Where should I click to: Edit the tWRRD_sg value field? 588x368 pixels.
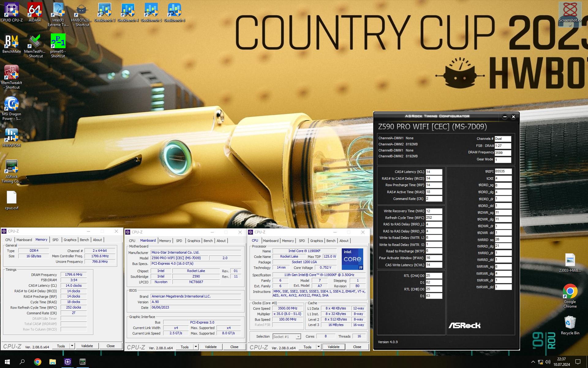point(503,240)
